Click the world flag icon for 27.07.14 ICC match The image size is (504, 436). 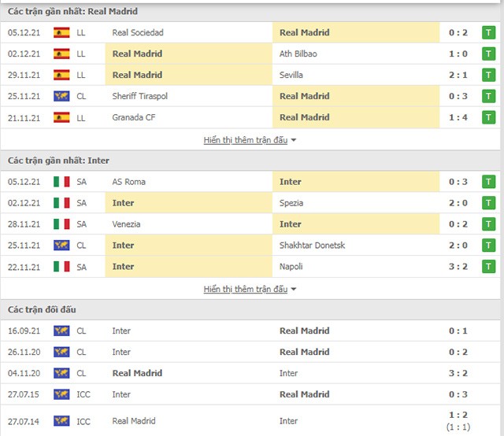tap(61, 421)
